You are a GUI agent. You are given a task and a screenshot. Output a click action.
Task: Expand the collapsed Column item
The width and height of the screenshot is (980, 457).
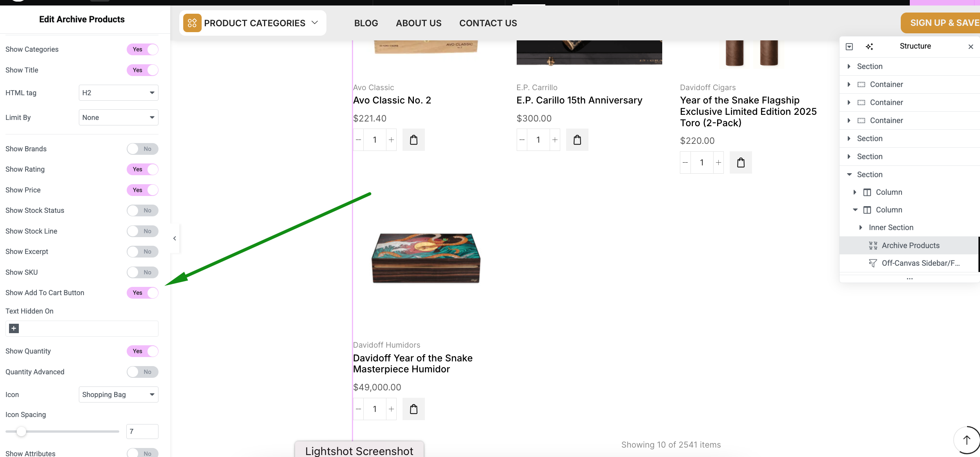855,192
